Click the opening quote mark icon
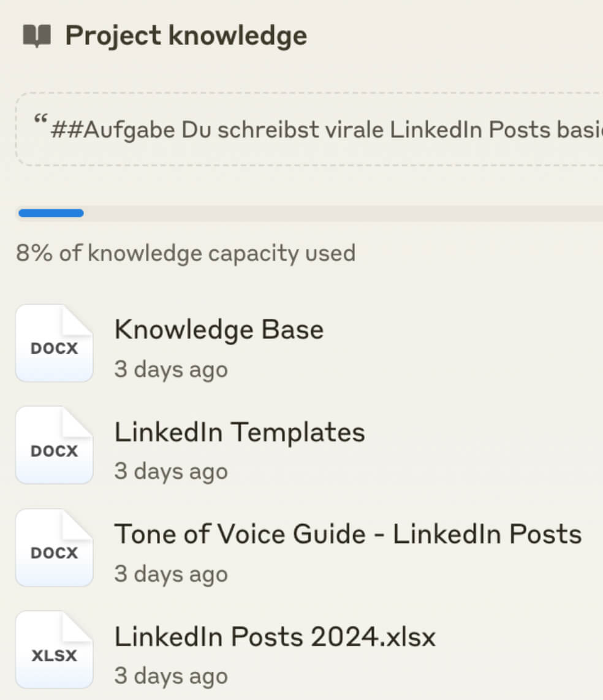The image size is (603, 700). point(41,121)
